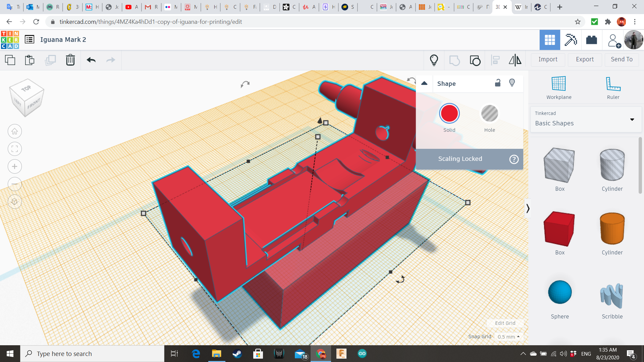Open the Export menu
The image size is (644, 362).
click(585, 59)
